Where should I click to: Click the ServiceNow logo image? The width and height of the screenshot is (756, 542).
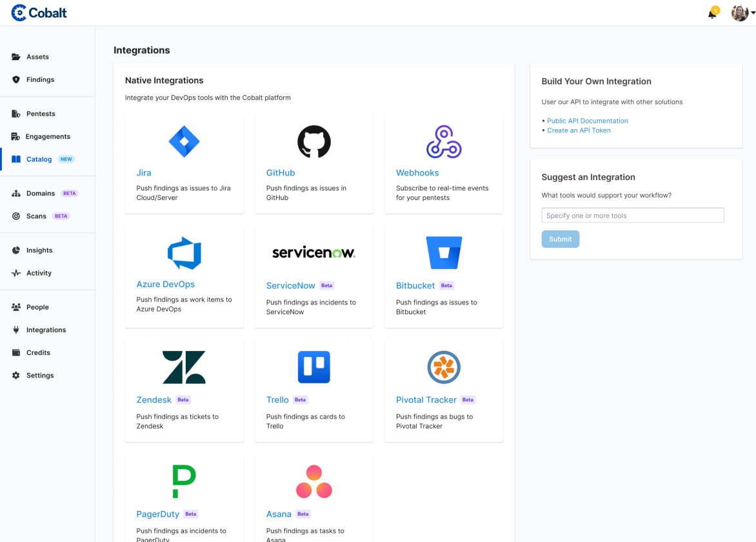(314, 253)
